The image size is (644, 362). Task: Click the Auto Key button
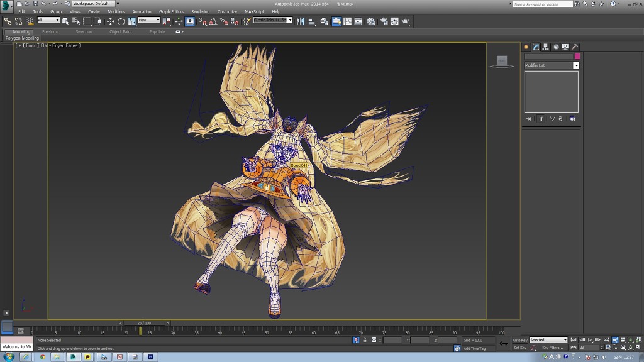click(x=519, y=340)
